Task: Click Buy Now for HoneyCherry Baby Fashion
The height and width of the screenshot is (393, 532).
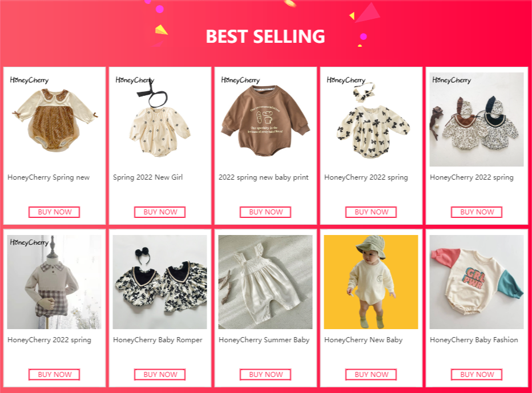Action: click(477, 374)
